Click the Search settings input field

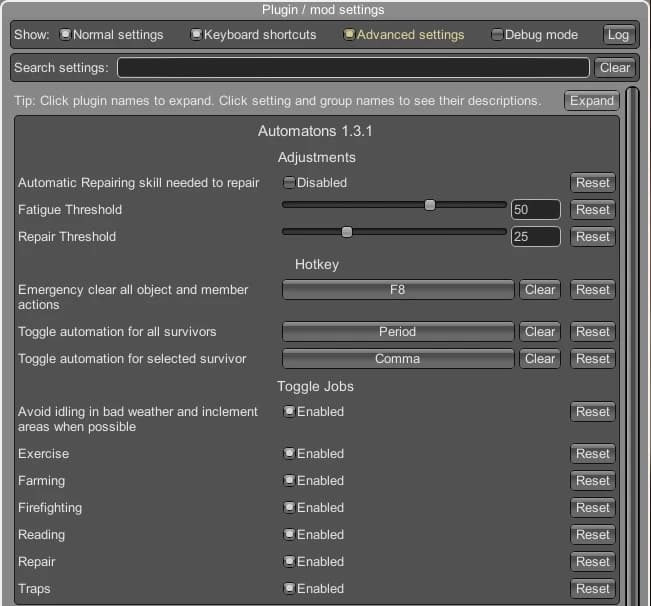point(353,68)
